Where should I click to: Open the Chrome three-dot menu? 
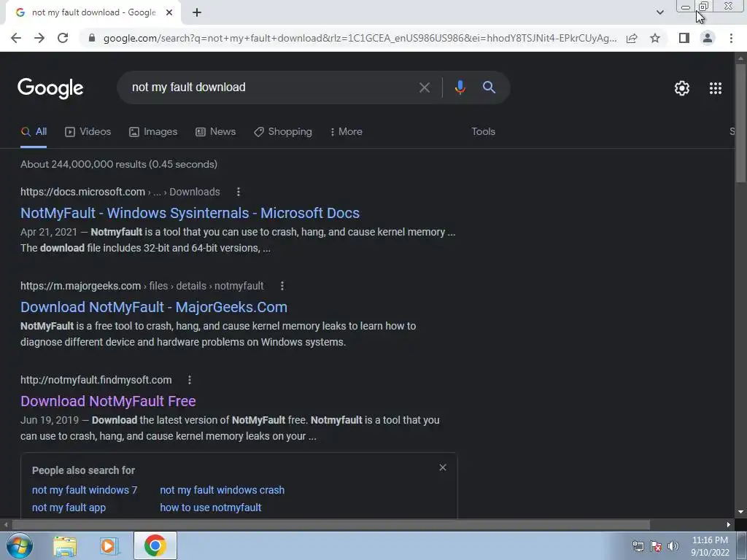coord(731,38)
